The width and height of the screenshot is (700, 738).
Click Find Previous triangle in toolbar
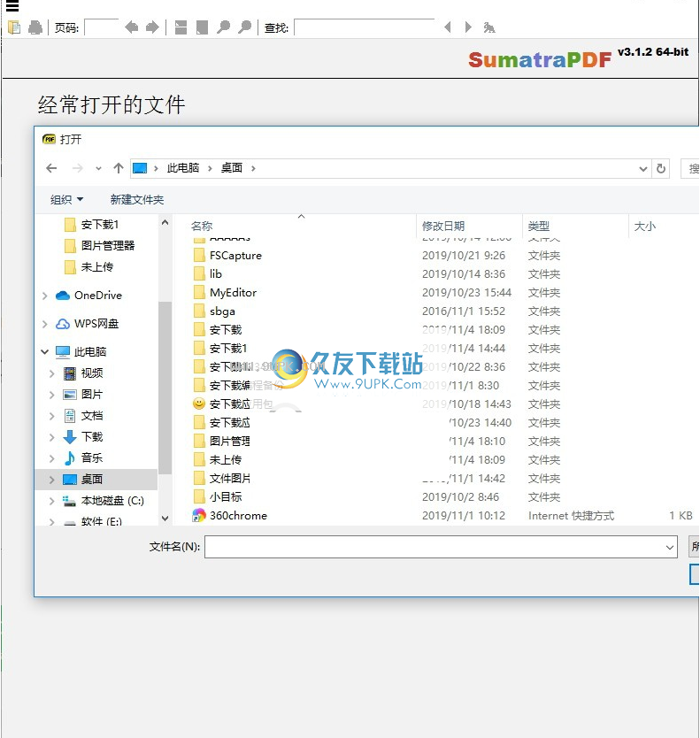click(448, 27)
